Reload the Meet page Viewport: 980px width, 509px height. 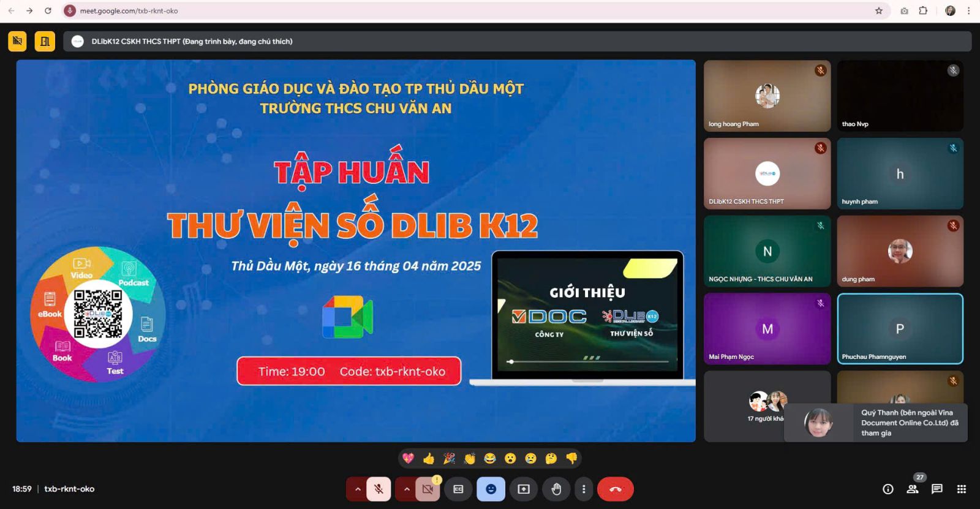pyautogui.click(x=48, y=10)
